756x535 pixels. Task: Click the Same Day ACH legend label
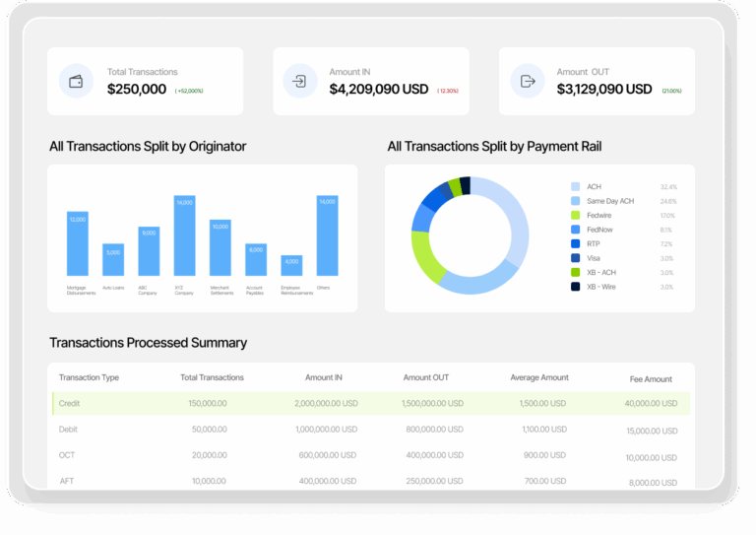coord(610,201)
